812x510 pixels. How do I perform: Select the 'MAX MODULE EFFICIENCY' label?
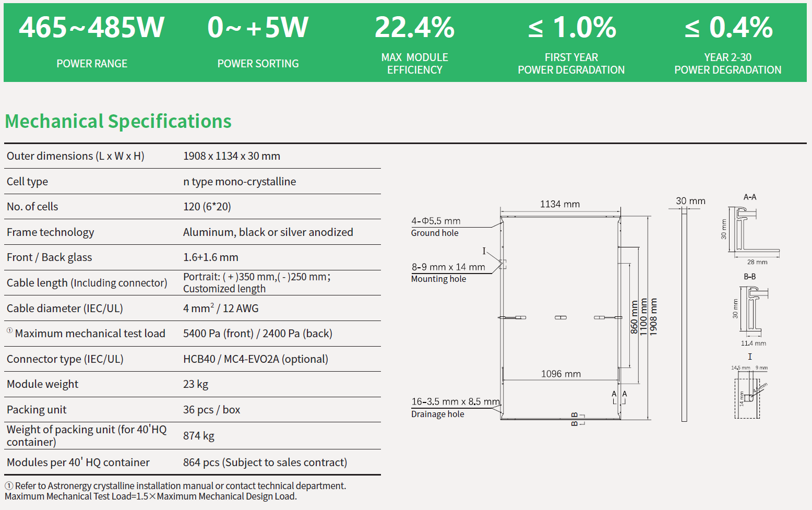click(x=415, y=64)
